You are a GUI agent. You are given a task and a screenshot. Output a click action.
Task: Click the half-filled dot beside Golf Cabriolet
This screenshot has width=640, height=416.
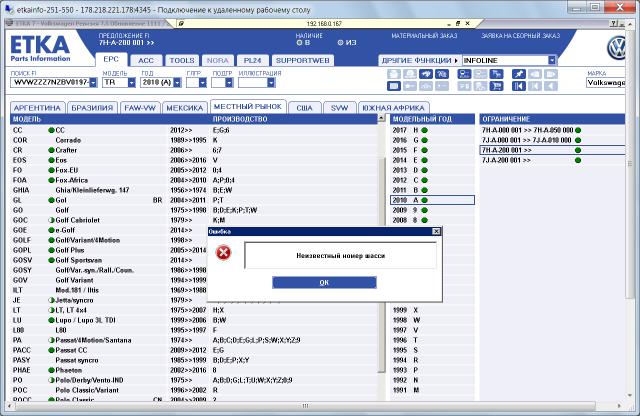[x=51, y=220]
